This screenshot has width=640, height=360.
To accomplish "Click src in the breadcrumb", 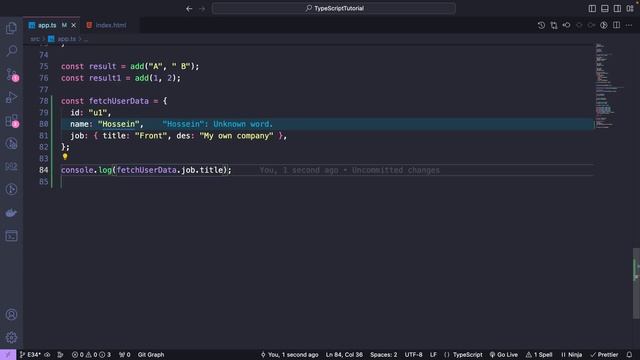I will [x=35, y=39].
